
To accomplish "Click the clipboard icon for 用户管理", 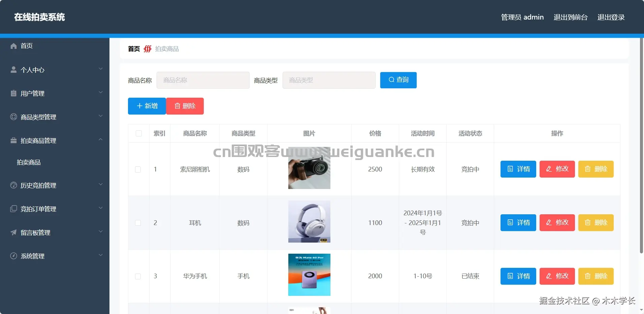I will (x=13, y=93).
